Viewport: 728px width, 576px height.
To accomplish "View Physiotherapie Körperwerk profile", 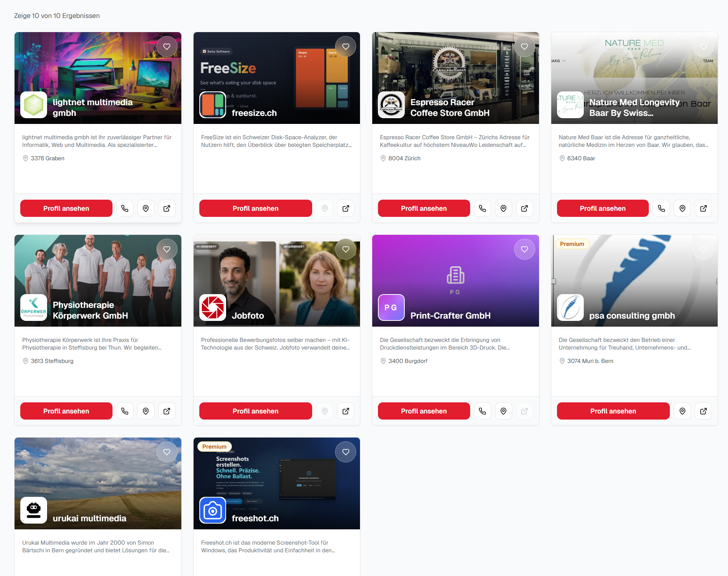I will [x=66, y=411].
